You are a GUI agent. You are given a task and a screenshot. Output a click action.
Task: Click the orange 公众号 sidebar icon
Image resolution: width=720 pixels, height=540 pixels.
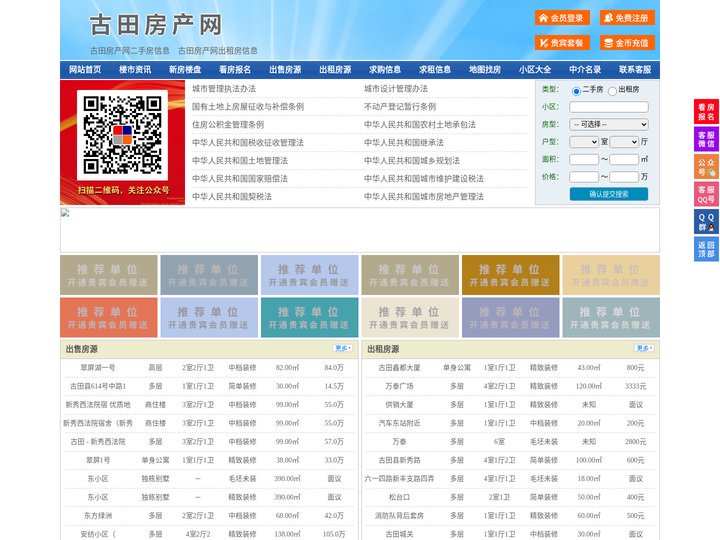(706, 167)
